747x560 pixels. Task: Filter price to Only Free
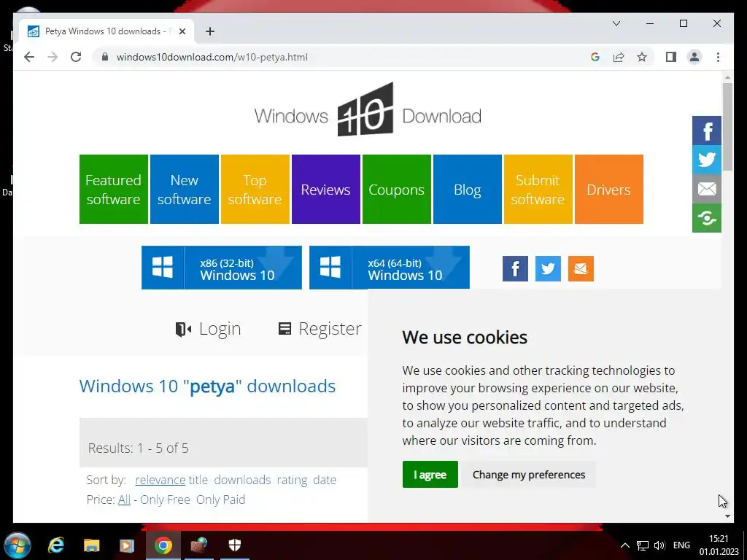pos(165,499)
